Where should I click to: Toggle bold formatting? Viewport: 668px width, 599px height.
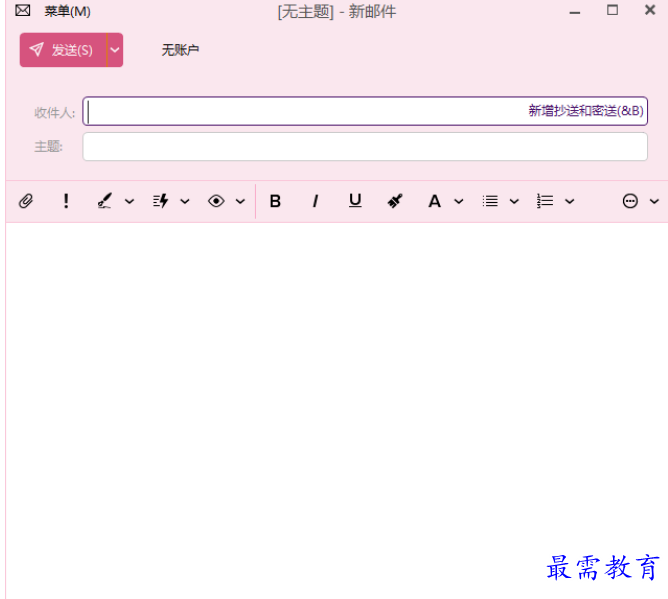pyautogui.click(x=275, y=201)
